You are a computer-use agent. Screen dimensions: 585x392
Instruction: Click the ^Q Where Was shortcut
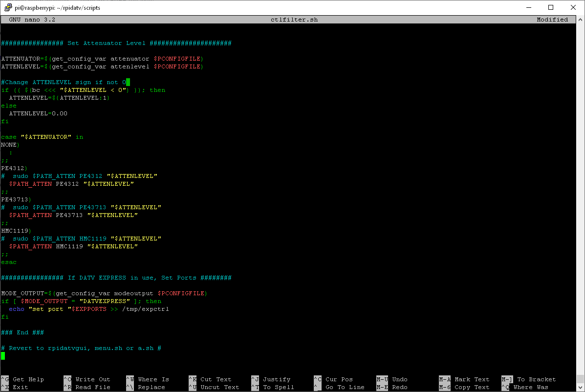pos(525,387)
